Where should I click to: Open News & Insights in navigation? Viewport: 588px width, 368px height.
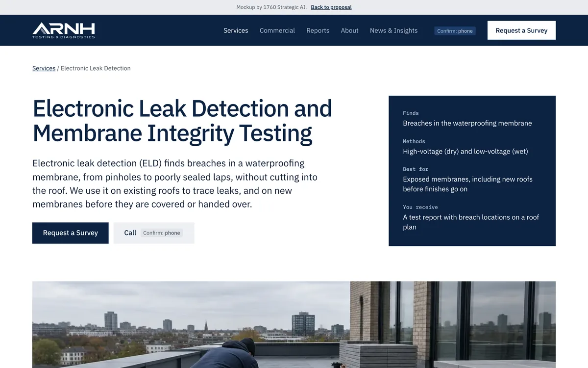tap(394, 30)
